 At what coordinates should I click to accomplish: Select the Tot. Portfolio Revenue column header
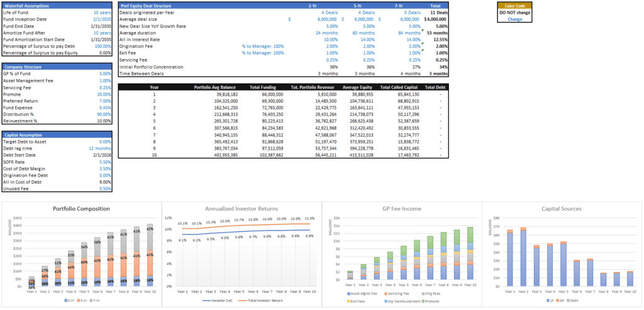(x=316, y=87)
